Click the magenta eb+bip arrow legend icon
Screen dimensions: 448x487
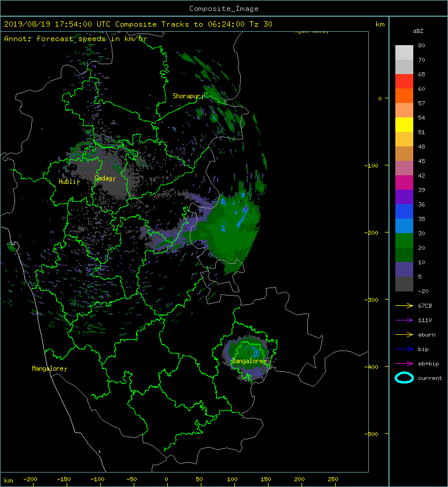tap(404, 364)
